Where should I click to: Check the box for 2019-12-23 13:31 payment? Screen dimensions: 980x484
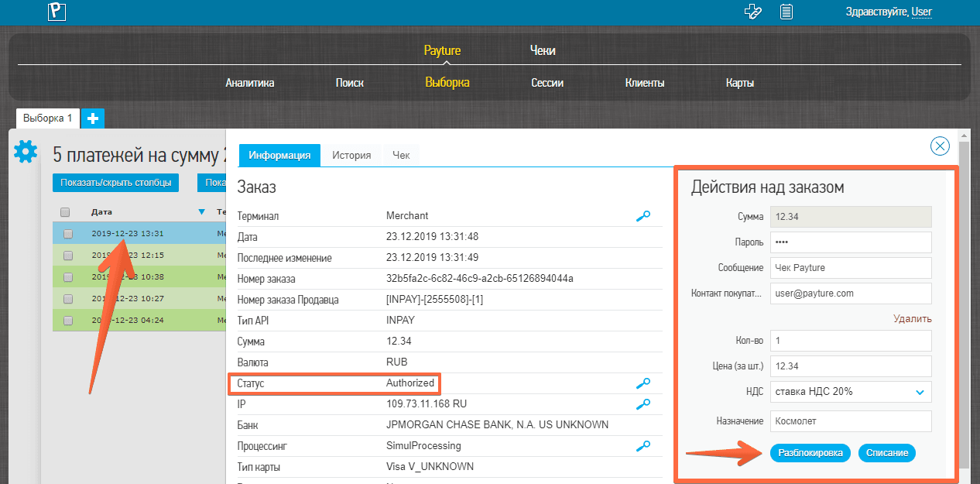click(68, 233)
